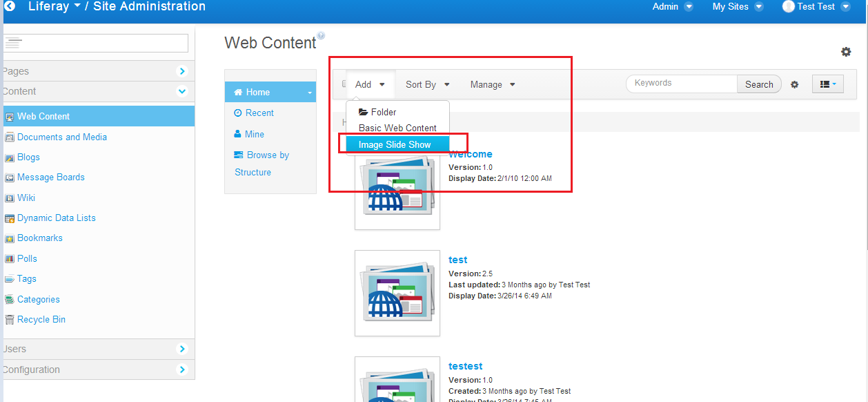
Task: Click the Dynamic Data Lists icon
Action: tap(10, 218)
